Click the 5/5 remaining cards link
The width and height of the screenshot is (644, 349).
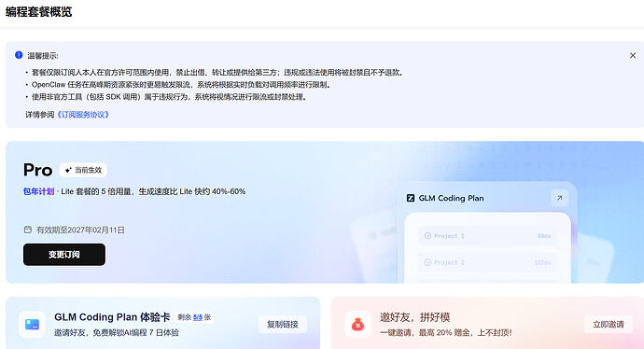(x=198, y=317)
